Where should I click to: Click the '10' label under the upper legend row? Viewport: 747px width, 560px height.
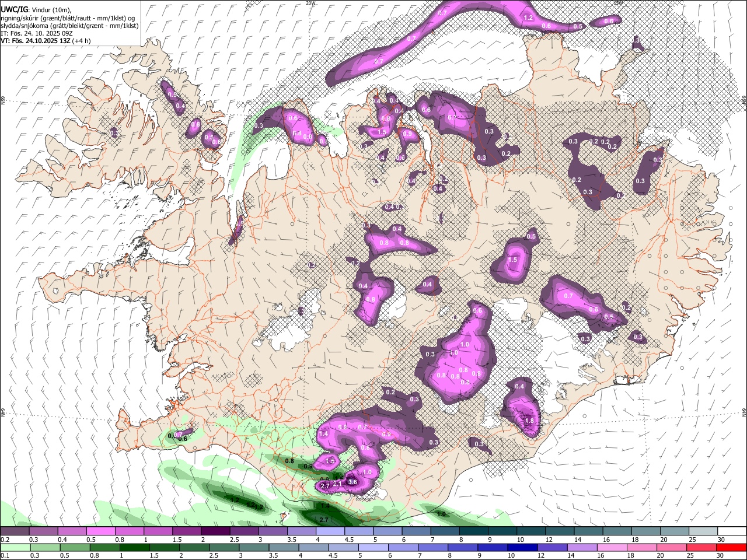click(520, 540)
